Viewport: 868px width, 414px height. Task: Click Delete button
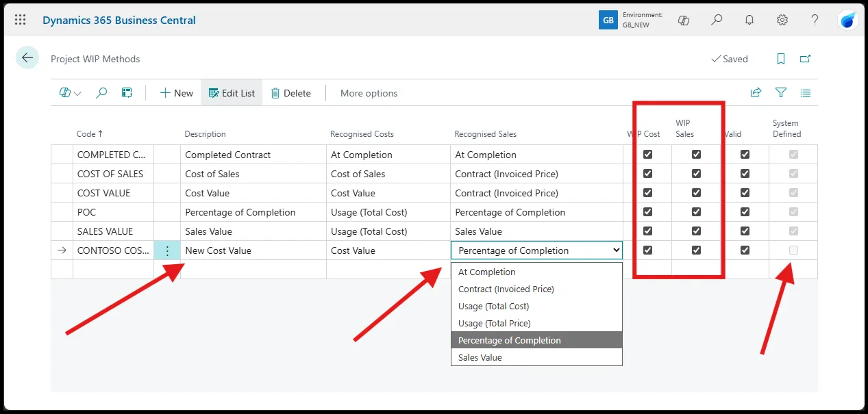click(290, 93)
